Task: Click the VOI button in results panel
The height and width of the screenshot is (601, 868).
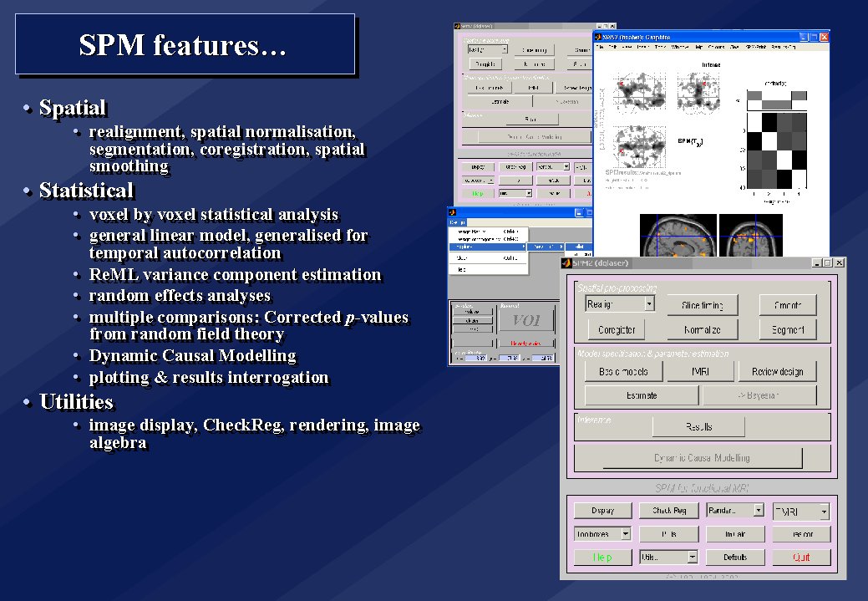Action: [525, 320]
